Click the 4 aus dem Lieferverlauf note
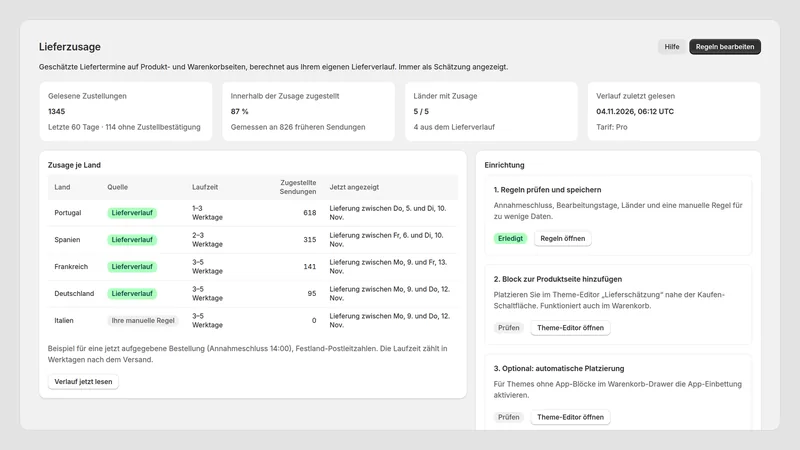The height and width of the screenshot is (450, 800). (454, 127)
